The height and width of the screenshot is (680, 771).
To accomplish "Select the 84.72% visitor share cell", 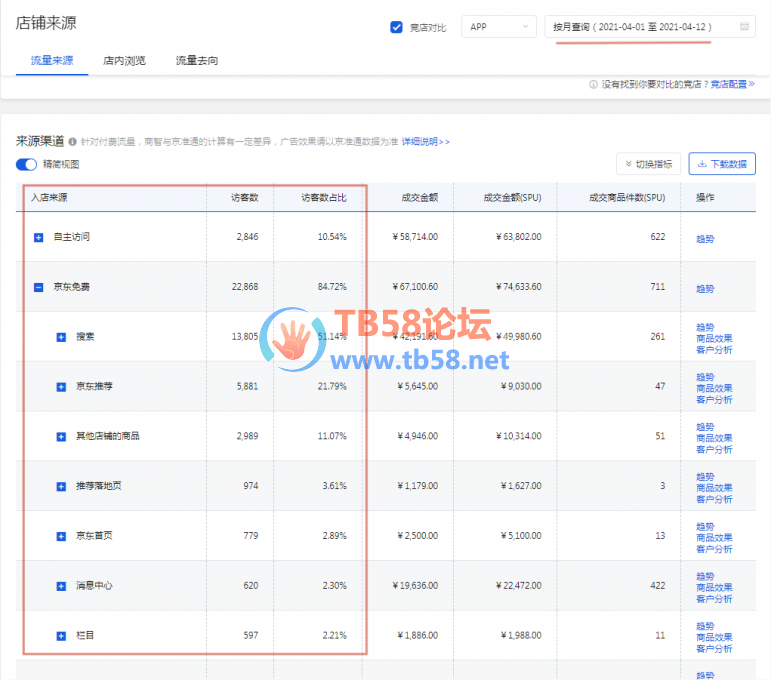I will pyautogui.click(x=332, y=287).
